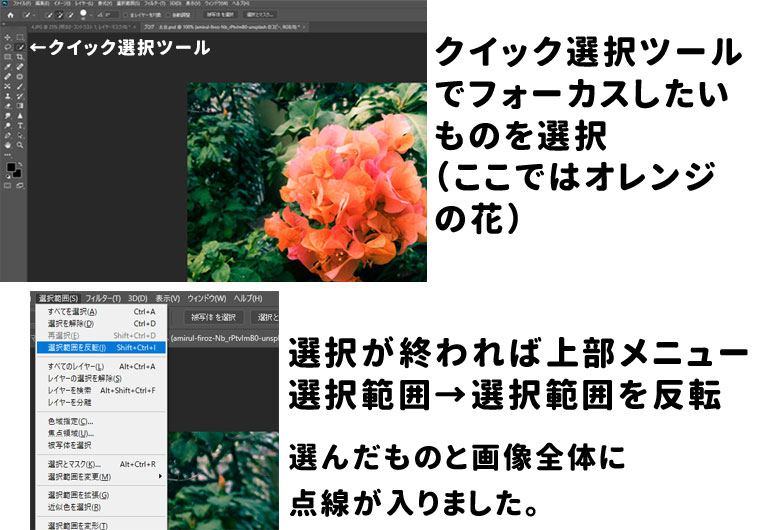Open the foreground color swatch
Screen dimensions: 760x530
pyautogui.click(x=11, y=167)
